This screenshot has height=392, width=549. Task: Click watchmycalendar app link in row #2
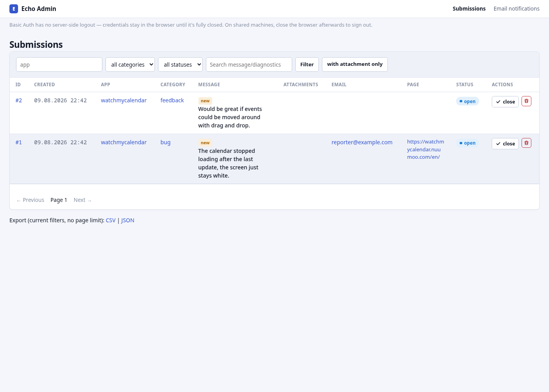[x=124, y=100]
